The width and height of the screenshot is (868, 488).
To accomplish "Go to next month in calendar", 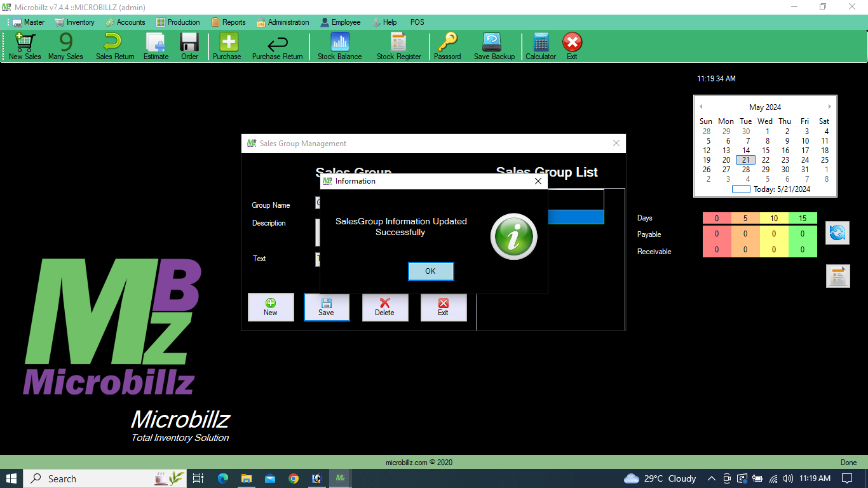I will pyautogui.click(x=829, y=107).
